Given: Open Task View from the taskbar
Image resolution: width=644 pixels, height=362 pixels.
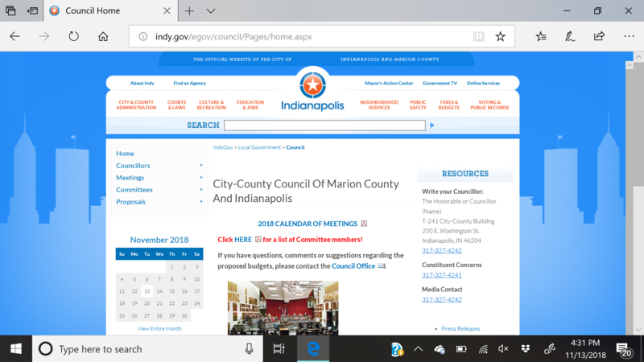Looking at the screenshot, I should point(279,349).
